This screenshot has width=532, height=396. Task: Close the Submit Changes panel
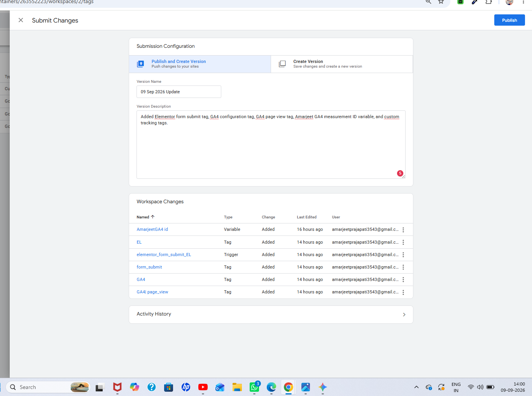click(21, 20)
